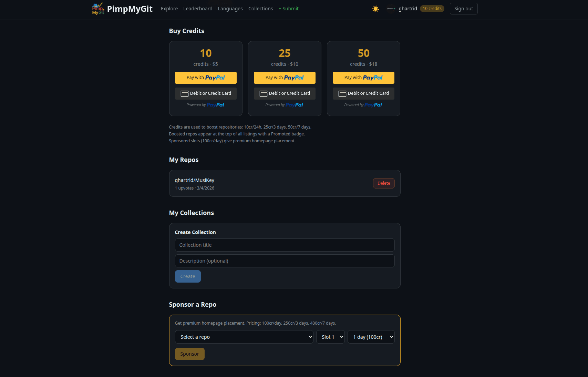Delete the ghartrid/MusiKey repo
The image size is (588, 377).
(383, 183)
